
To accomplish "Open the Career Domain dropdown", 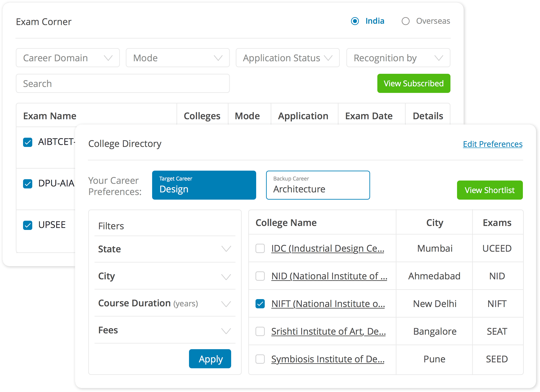I will click(x=68, y=58).
